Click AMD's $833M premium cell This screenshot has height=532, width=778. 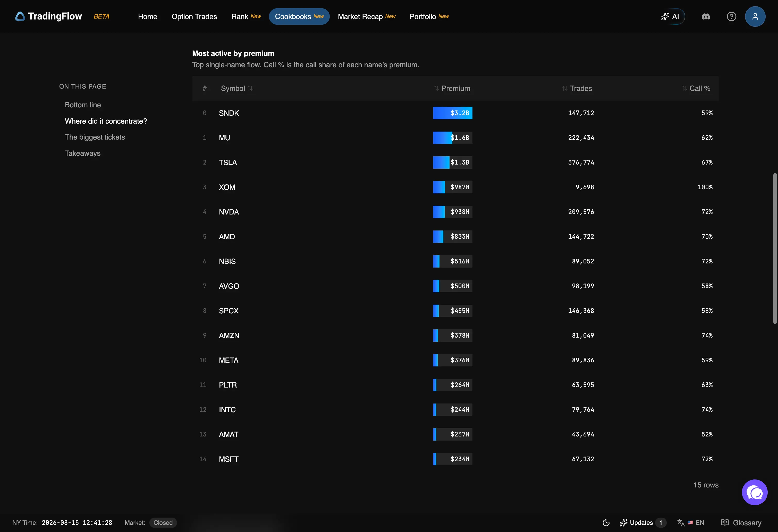[x=453, y=237]
